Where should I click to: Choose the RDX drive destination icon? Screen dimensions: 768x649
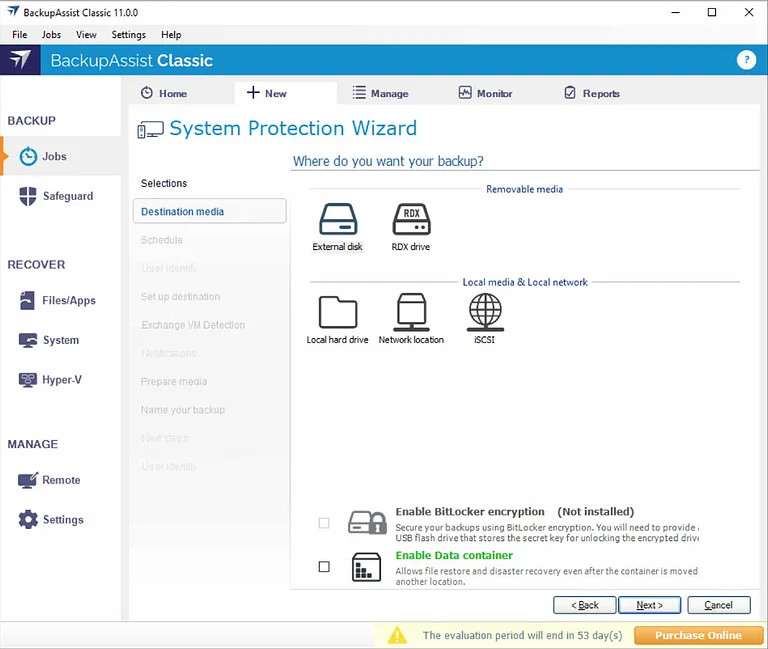[411, 227]
